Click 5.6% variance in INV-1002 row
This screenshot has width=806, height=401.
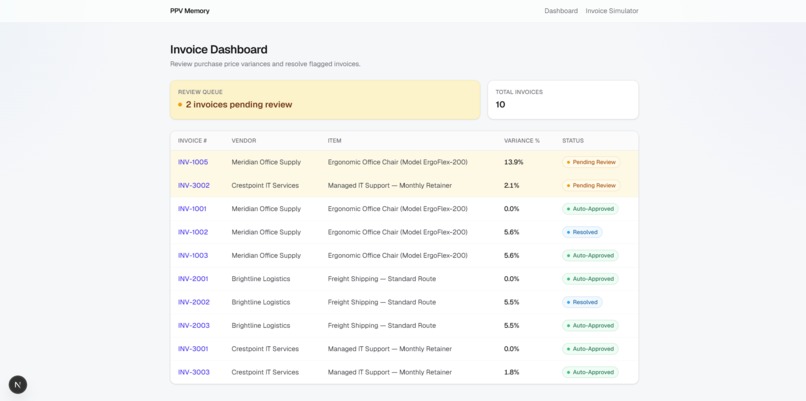(x=511, y=232)
